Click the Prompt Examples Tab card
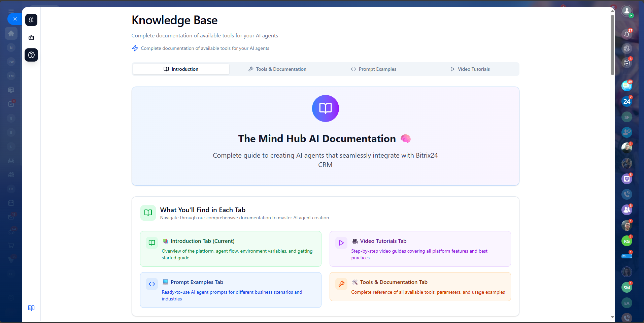 click(x=231, y=290)
